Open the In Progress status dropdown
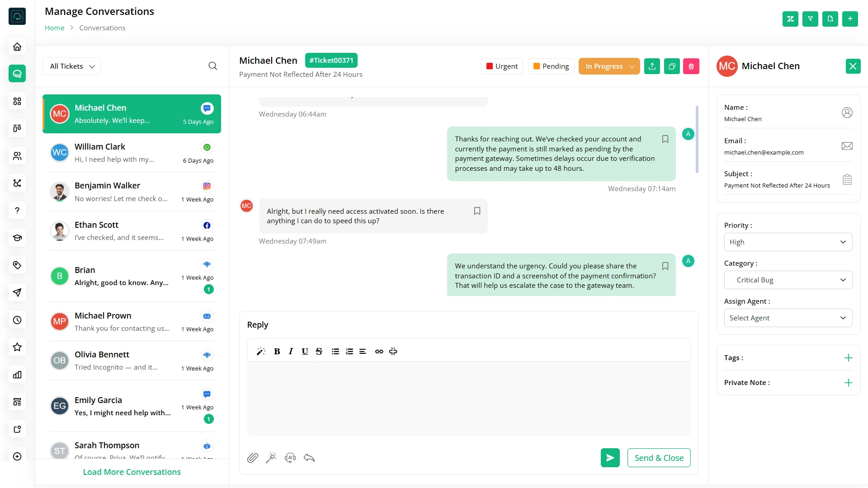Image resolution: width=868 pixels, height=488 pixels. tap(609, 66)
